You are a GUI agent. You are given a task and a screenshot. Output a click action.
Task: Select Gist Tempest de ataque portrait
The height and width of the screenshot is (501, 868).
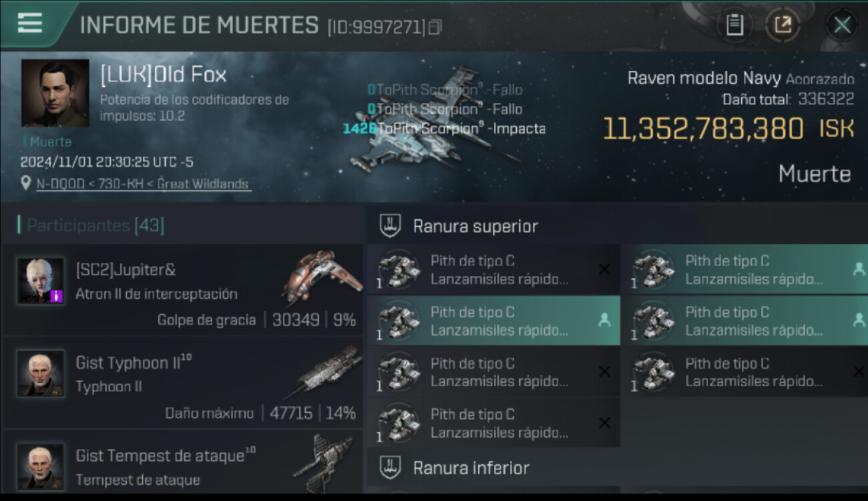click(x=41, y=466)
